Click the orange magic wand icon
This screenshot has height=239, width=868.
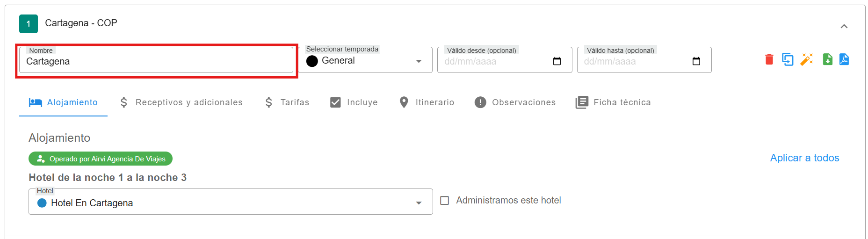[x=807, y=59]
